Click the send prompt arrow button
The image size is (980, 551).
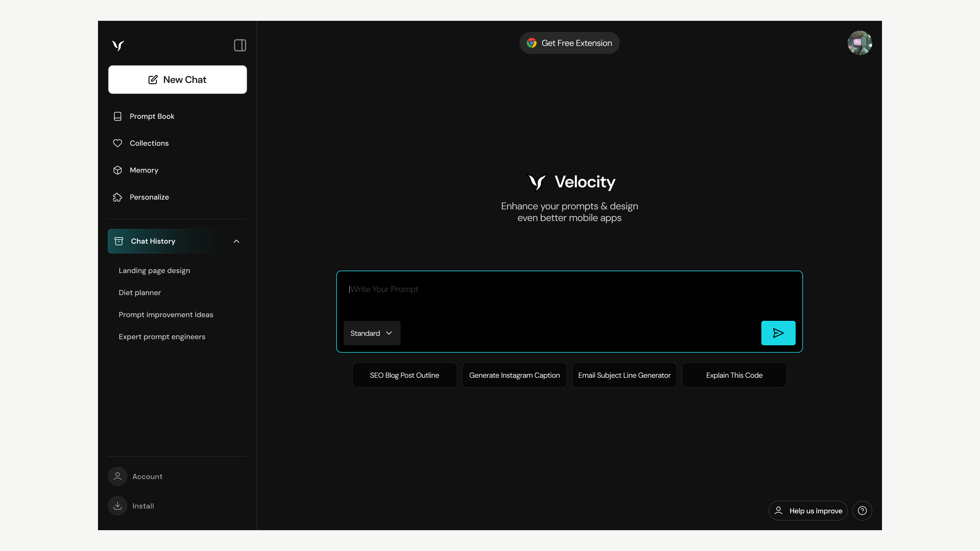(778, 333)
